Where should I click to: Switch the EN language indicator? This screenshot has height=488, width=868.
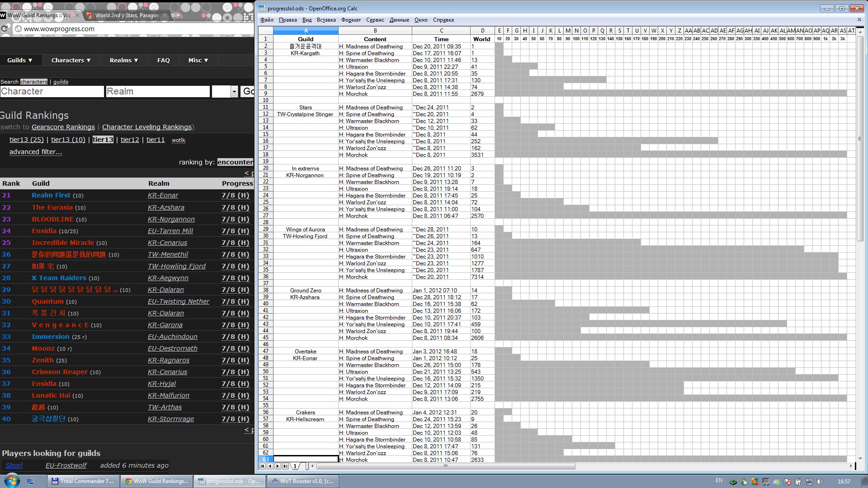click(x=719, y=480)
